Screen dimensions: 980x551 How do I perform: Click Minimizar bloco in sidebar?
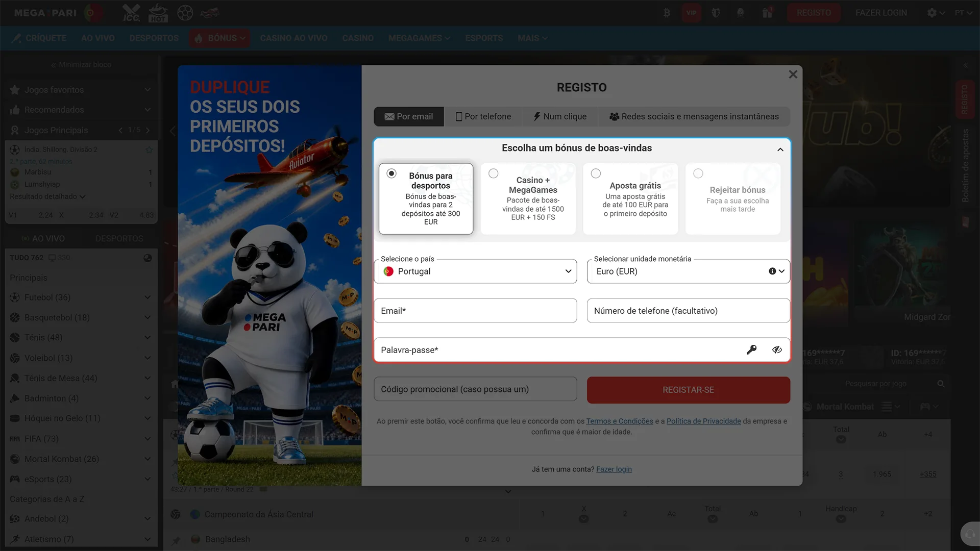pos(81,65)
